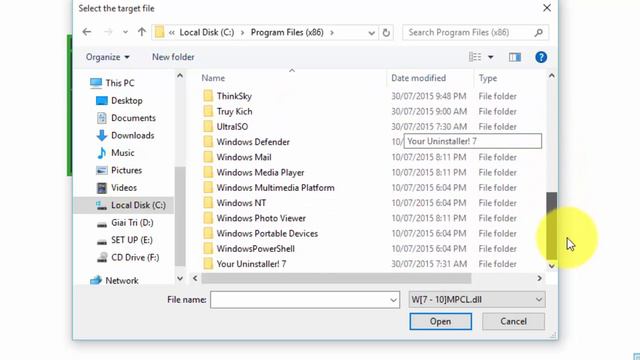
Task: Open Help via the question mark icon
Action: (x=541, y=57)
